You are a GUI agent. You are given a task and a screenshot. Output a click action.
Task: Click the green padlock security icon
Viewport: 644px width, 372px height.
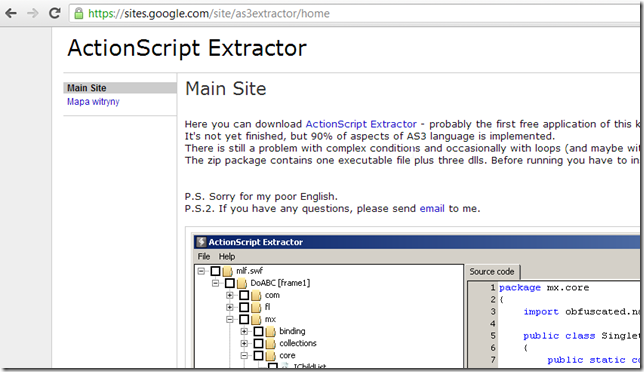coord(78,14)
